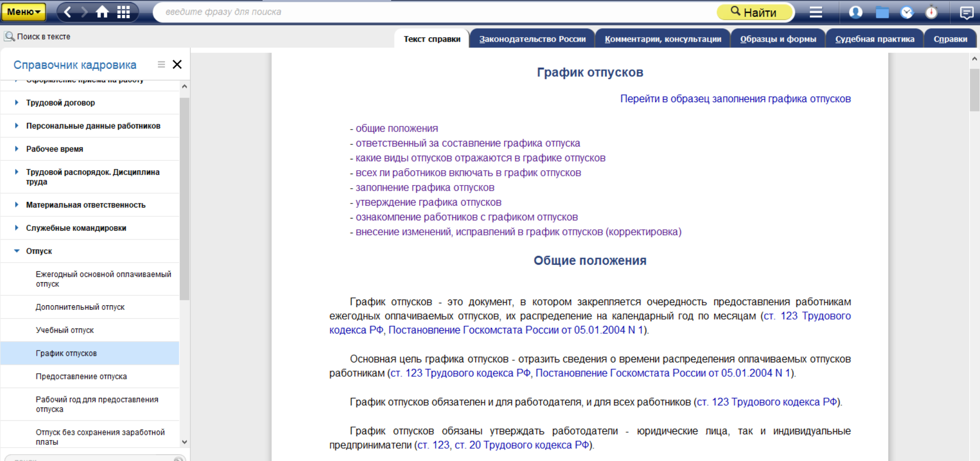Screen dimensions: 980x461
Task: Click the stopwatch icon in the toolbar
Action: [931, 12]
